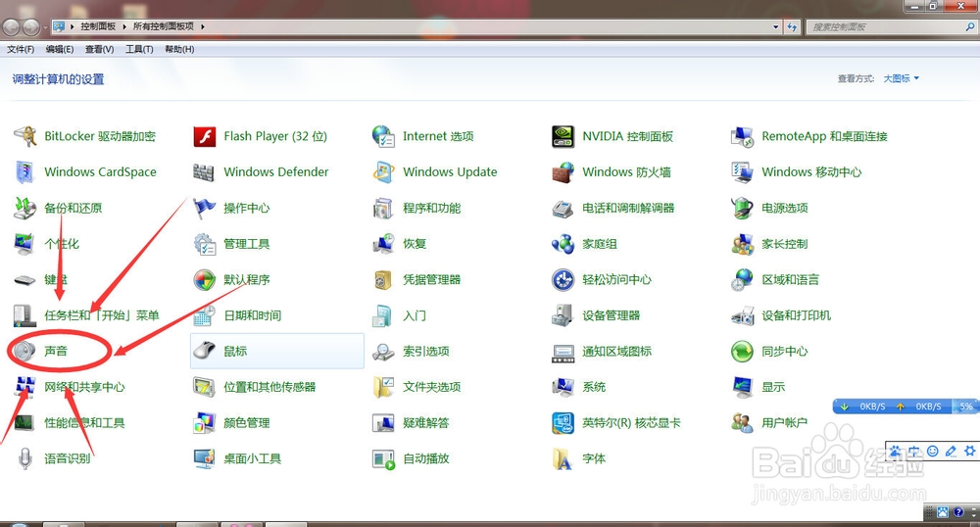Click the 控制面板 breadcrumb segment

98,26
